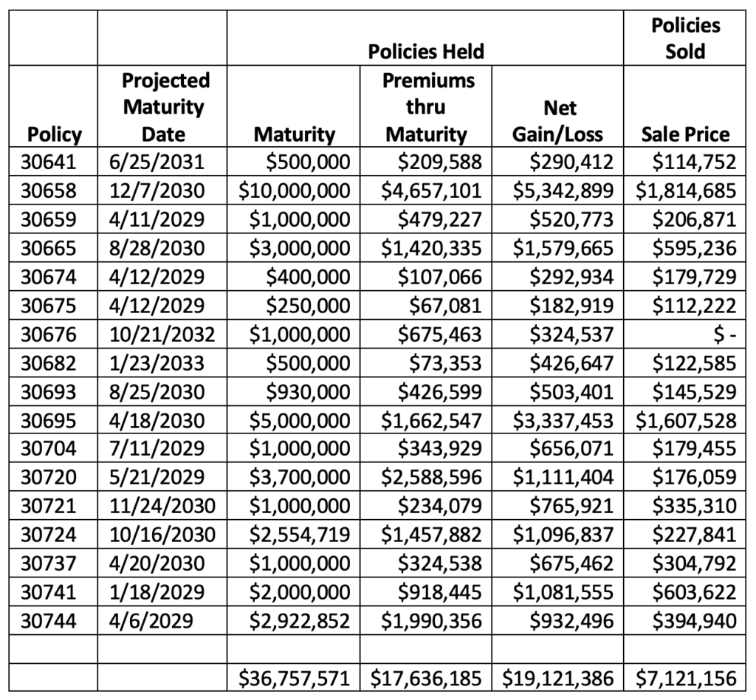
Task: Select total net gain $19,121,386 cell
Action: (558, 678)
